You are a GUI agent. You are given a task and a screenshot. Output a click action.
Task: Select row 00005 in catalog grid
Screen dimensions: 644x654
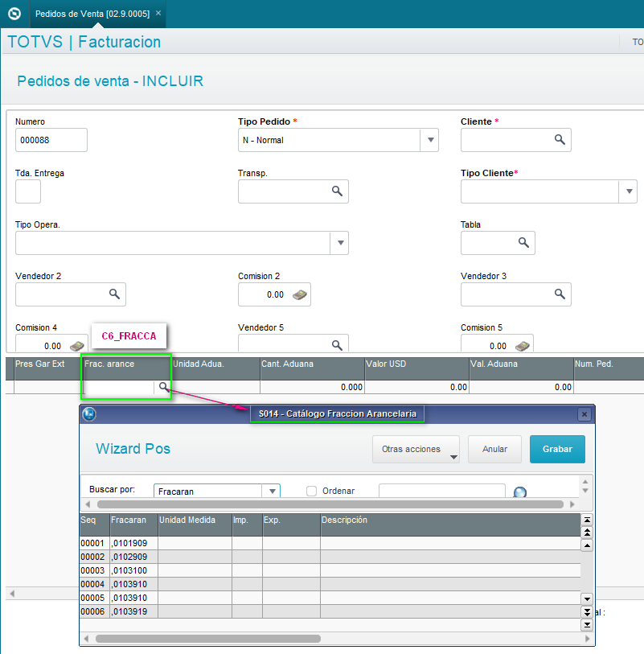330,598
